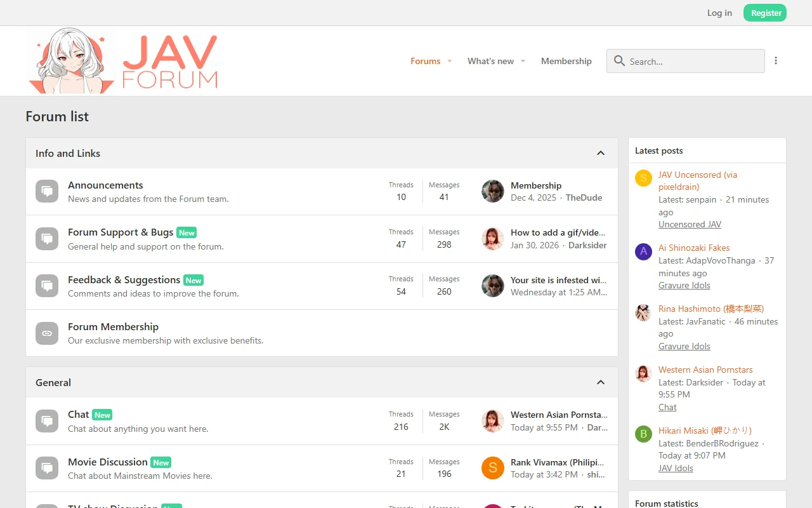
Task: Open the three-dot overflow menu beside search
Action: (776, 60)
